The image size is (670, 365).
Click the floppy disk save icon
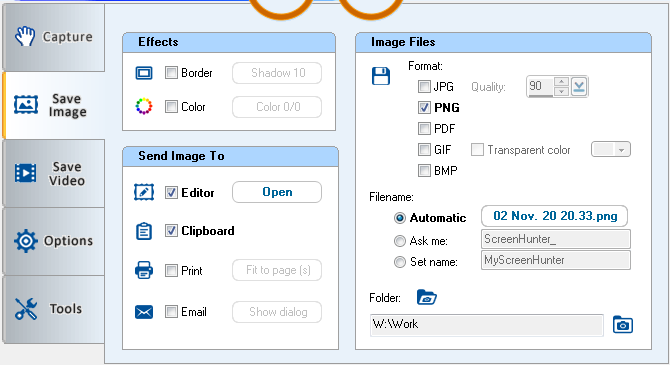pyautogui.click(x=381, y=76)
